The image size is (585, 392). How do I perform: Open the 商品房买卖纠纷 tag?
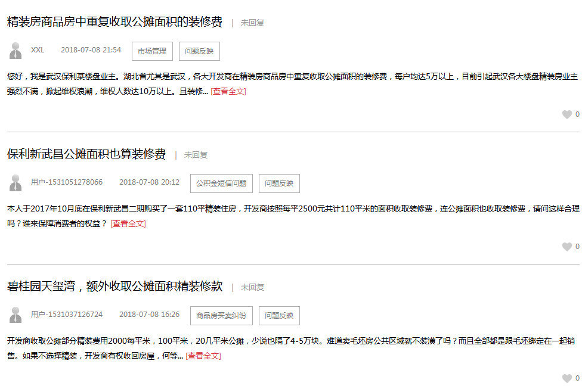tap(221, 316)
